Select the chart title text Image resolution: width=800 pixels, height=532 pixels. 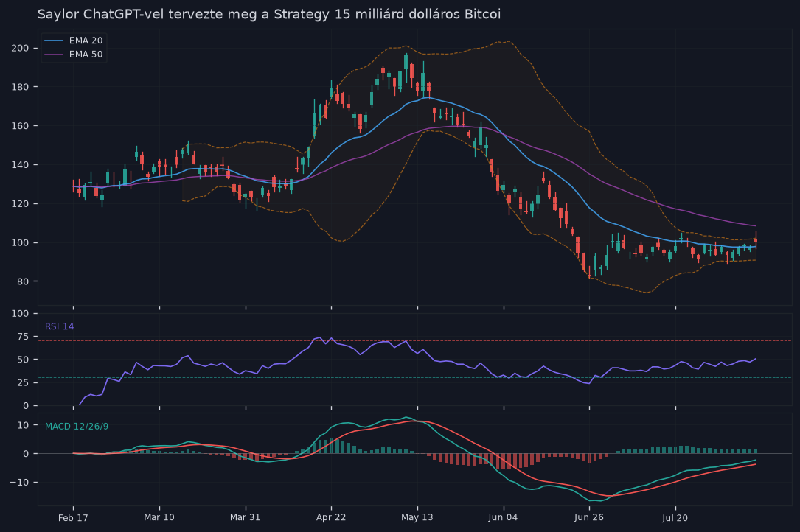click(269, 14)
